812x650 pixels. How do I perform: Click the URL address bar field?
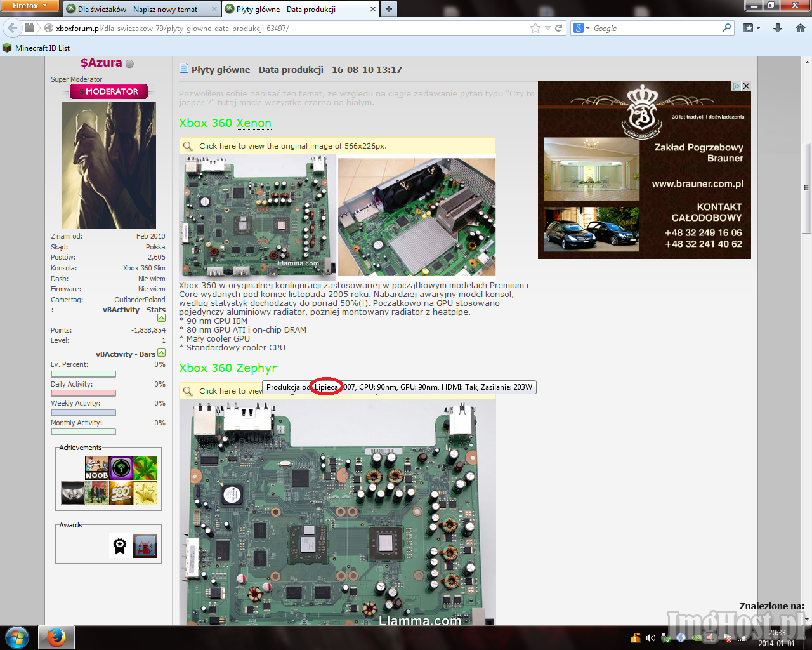click(292, 29)
